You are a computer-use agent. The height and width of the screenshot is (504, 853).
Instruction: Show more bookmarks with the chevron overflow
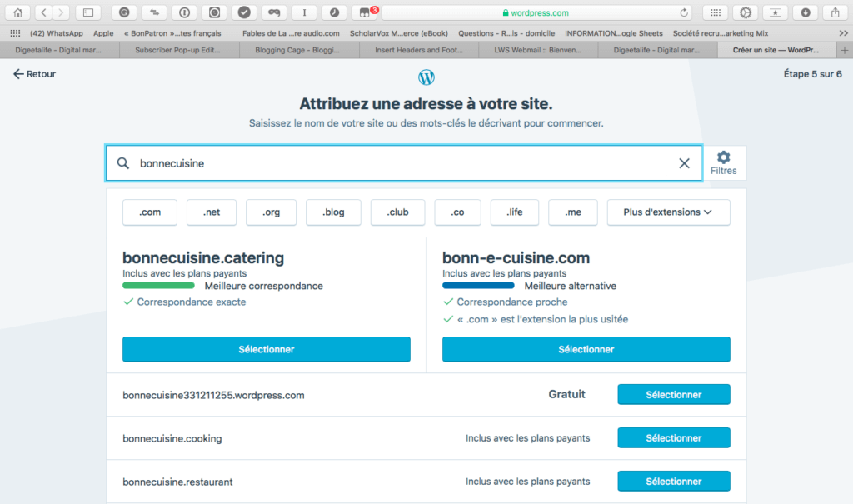click(x=843, y=33)
